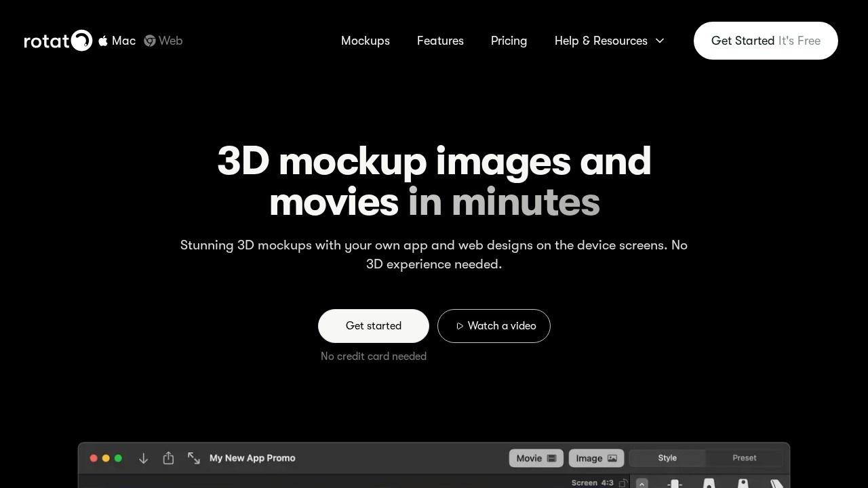Screen dimensions: 868x488
Task: Click the expand-arrows icon in the editor toolbar
Action: [194, 458]
